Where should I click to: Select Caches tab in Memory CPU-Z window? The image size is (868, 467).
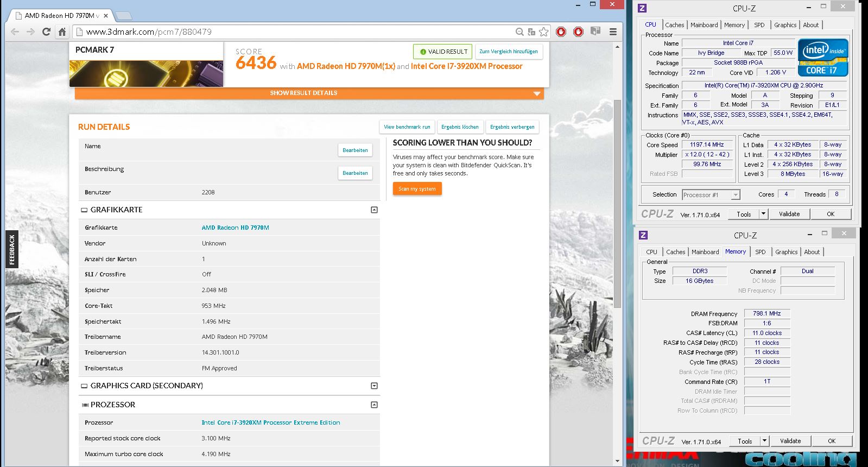(676, 252)
